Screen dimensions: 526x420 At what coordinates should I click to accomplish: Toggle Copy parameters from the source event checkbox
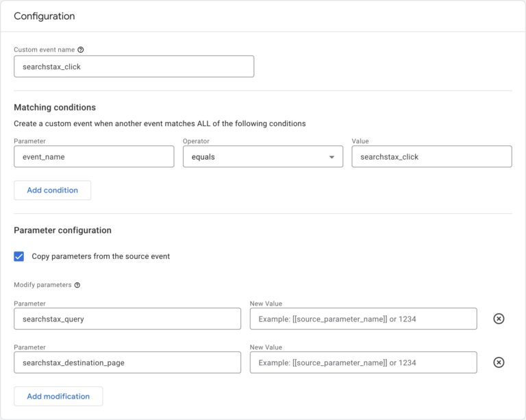(18, 256)
